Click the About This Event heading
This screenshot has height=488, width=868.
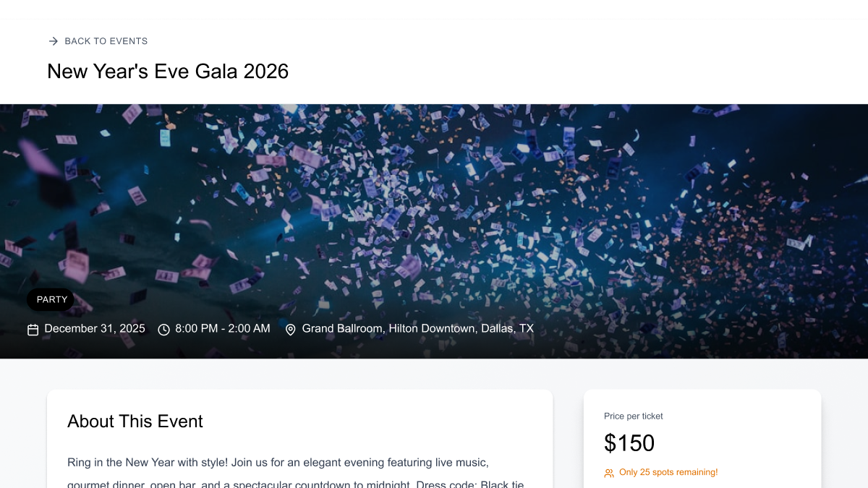[135, 421]
